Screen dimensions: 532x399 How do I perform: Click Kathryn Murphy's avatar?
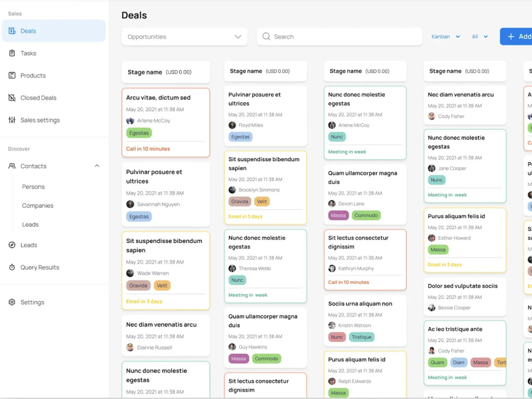[x=332, y=268]
